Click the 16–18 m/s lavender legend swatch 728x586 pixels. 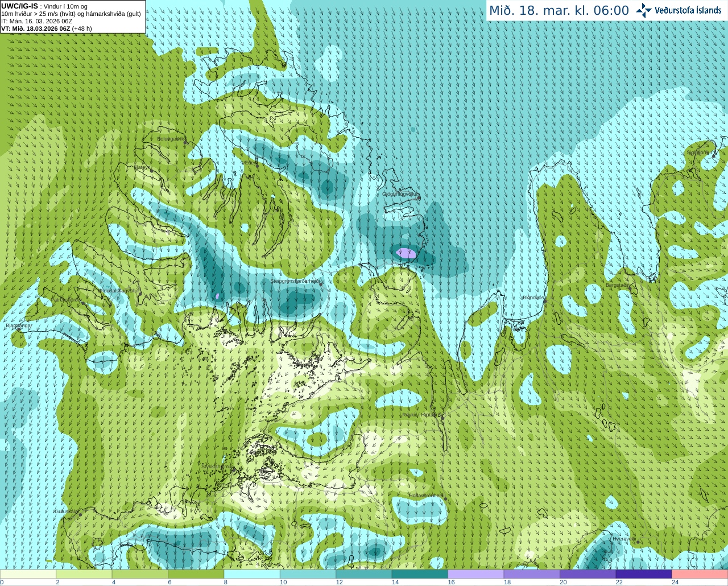point(476,574)
